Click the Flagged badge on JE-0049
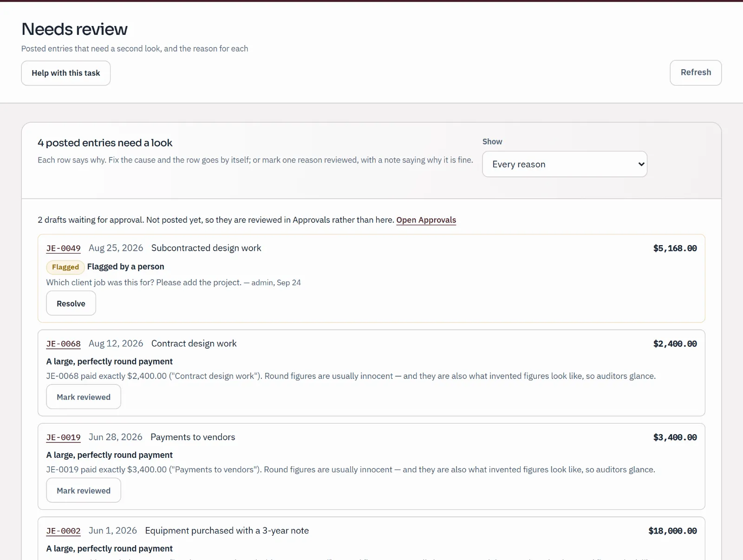 click(x=65, y=267)
